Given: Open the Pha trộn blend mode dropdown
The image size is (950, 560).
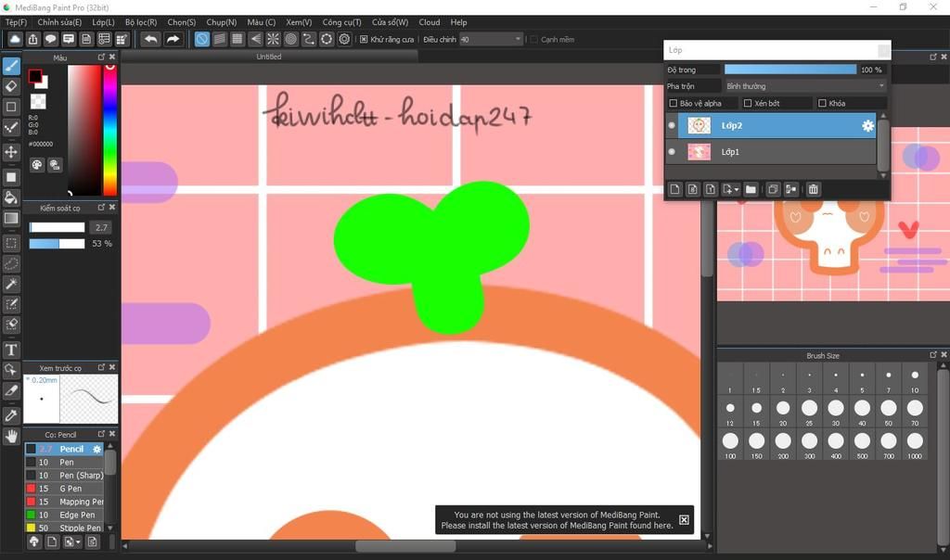Looking at the screenshot, I should (805, 86).
